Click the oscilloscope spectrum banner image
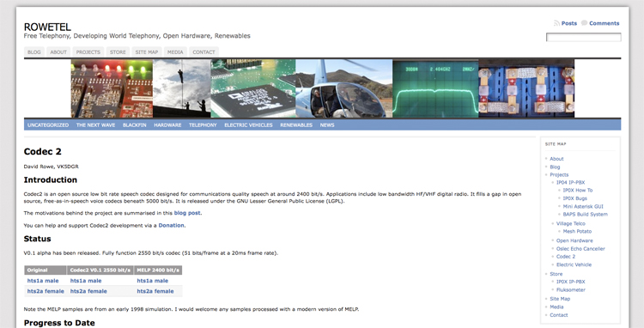Viewport: 644px width, 328px height. coord(435,88)
